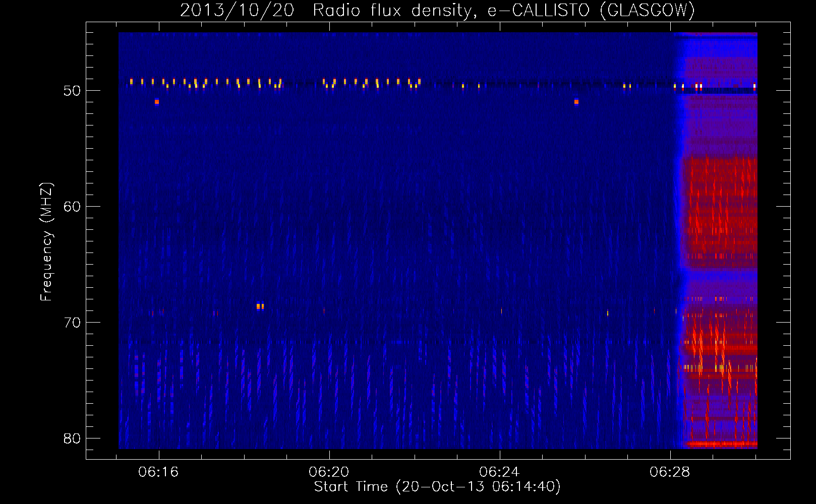The height and width of the screenshot is (504, 816).
Task: Click the 06:16 time tick label
Action: click(158, 472)
